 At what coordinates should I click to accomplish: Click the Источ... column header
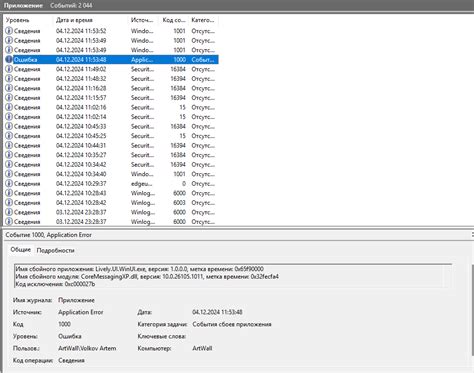[142, 20]
